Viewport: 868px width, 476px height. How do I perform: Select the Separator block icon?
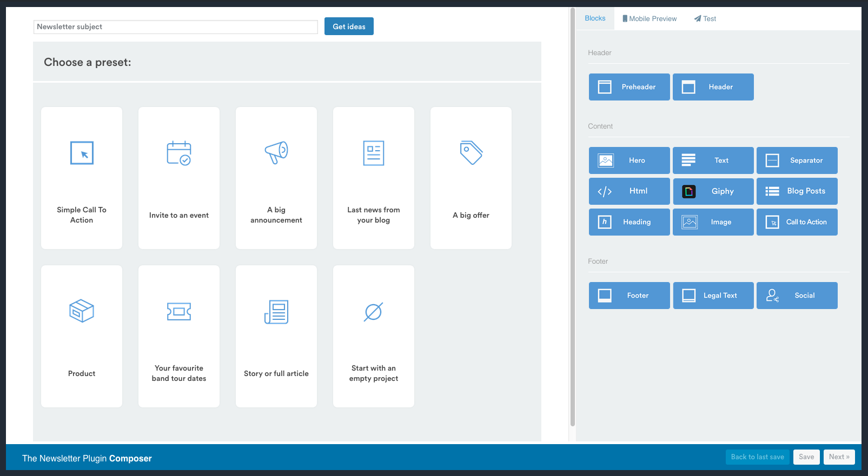[772, 160]
